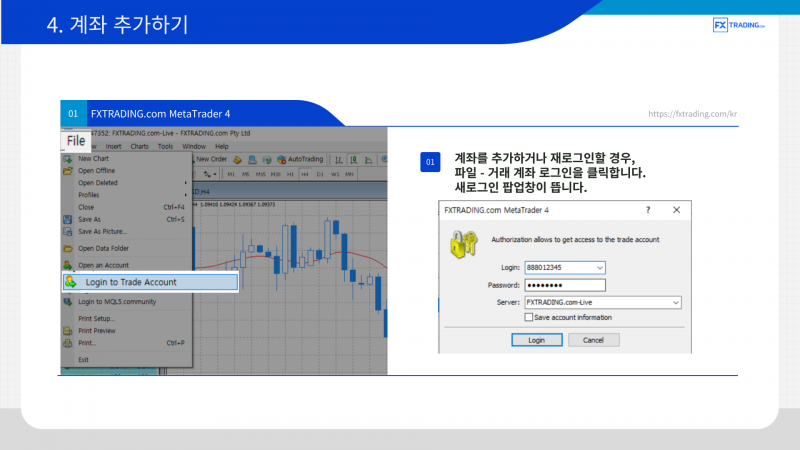Click the dialog help question mark
The height and width of the screenshot is (450, 800).
click(x=648, y=210)
